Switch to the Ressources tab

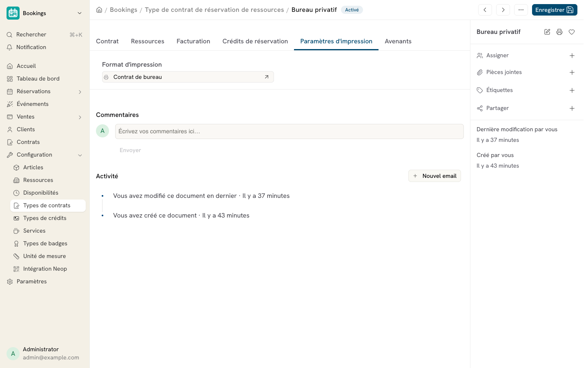(148, 41)
